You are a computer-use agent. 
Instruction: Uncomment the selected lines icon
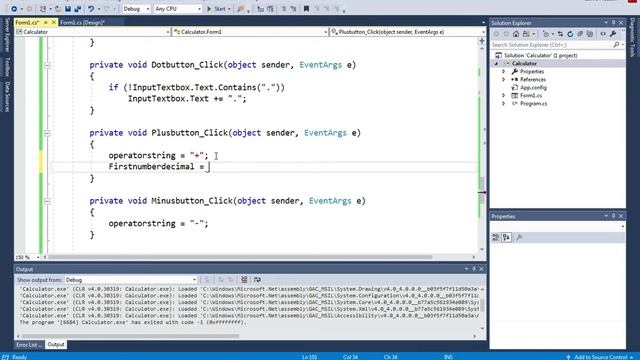293,9
